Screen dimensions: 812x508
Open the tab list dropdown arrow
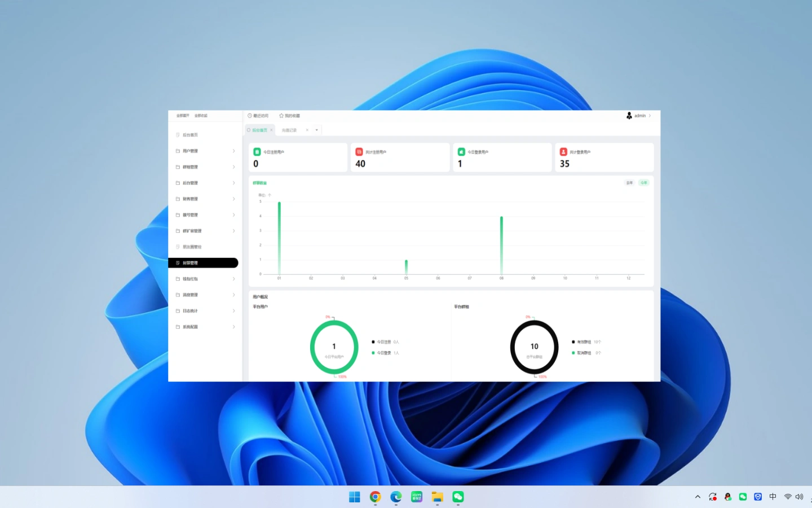317,130
